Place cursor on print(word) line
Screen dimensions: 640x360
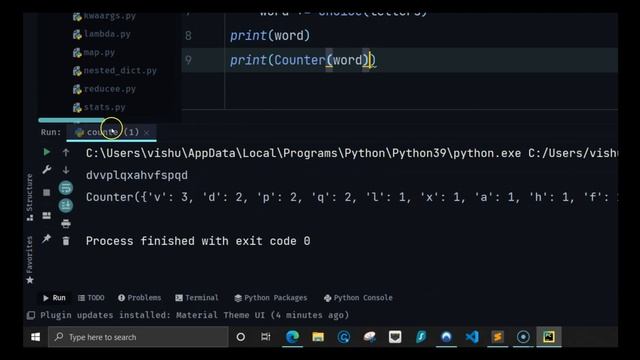tap(270, 36)
